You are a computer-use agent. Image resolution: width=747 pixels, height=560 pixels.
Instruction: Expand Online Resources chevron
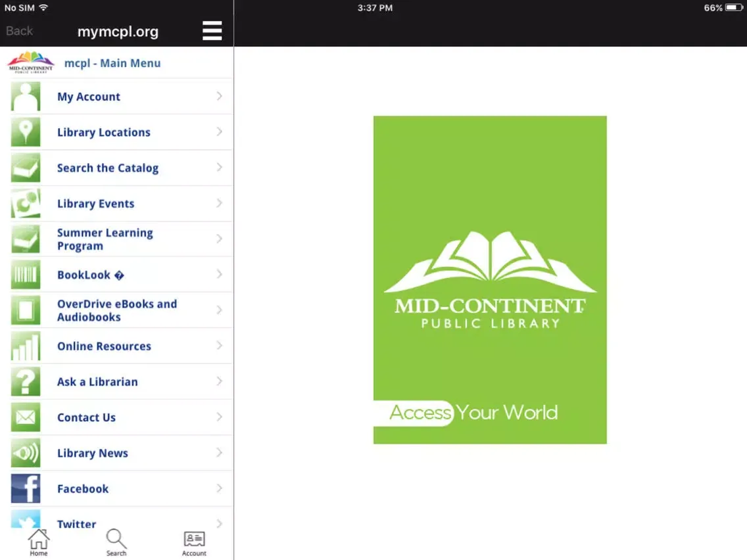(219, 345)
